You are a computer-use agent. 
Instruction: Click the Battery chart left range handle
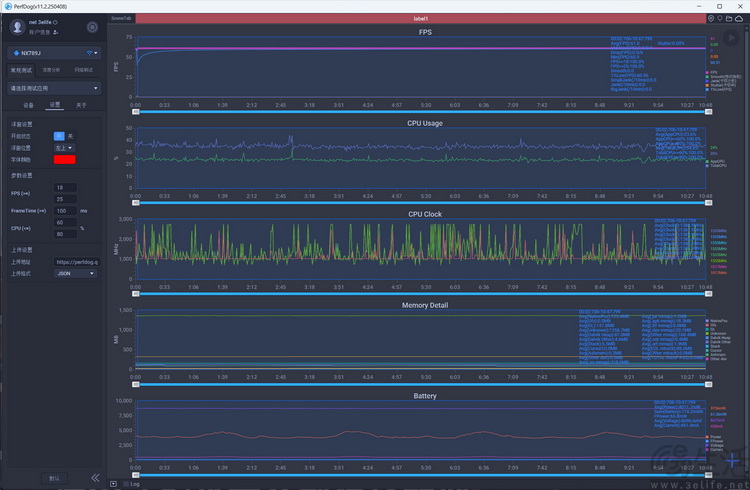pyautogui.click(x=136, y=475)
